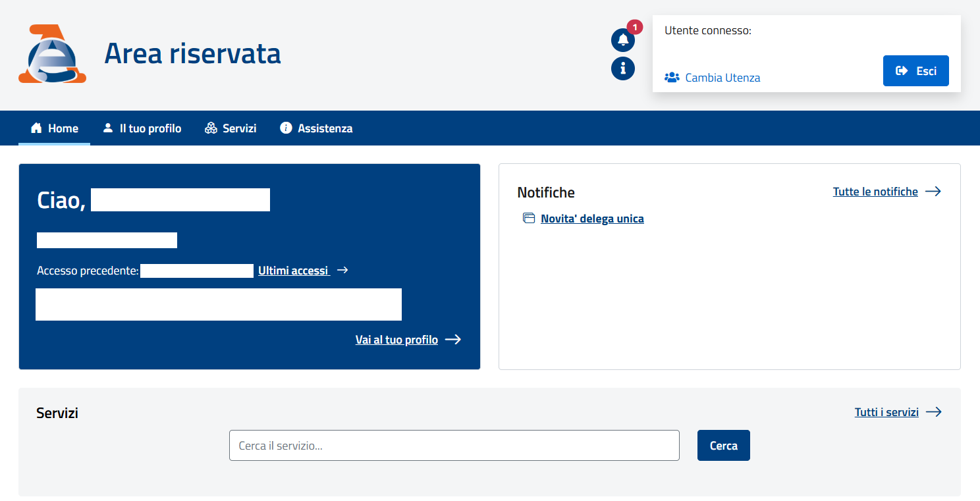This screenshot has width=980, height=501.
Task: Click the arrow after Vai al tuo profilo
Action: click(x=452, y=340)
